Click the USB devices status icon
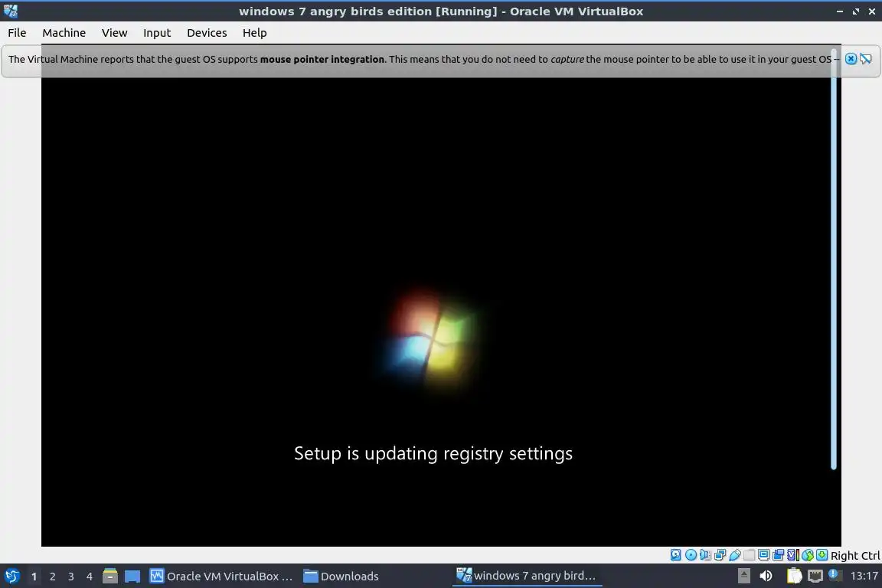 pyautogui.click(x=735, y=555)
